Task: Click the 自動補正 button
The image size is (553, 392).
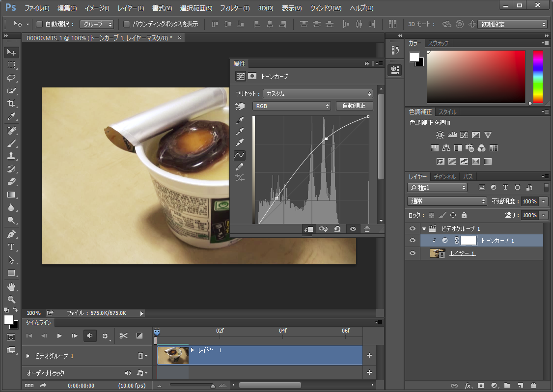Action: pyautogui.click(x=354, y=106)
